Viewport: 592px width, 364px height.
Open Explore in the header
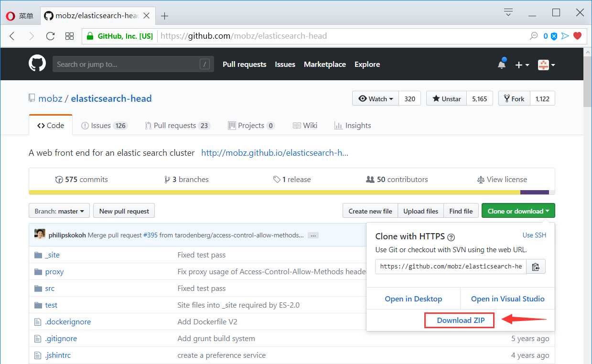[367, 64]
